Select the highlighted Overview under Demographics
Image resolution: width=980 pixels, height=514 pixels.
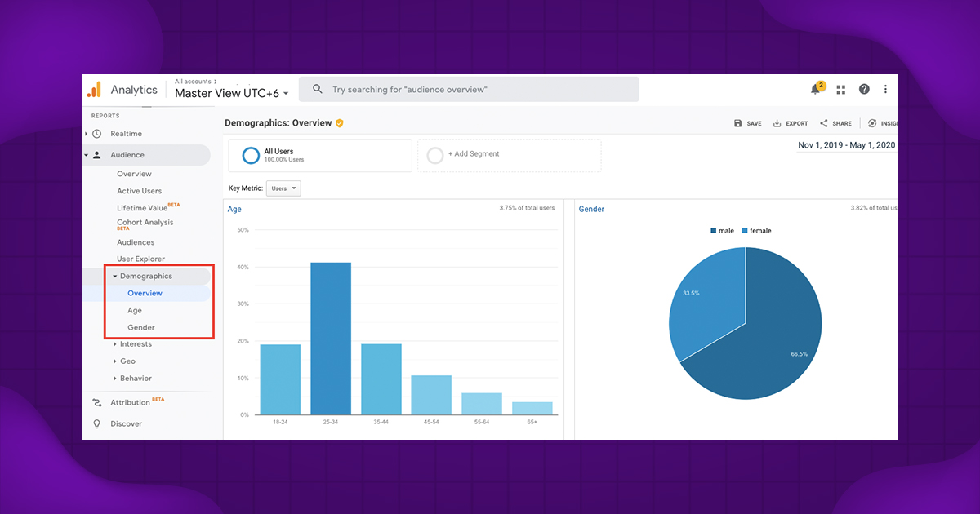[145, 293]
